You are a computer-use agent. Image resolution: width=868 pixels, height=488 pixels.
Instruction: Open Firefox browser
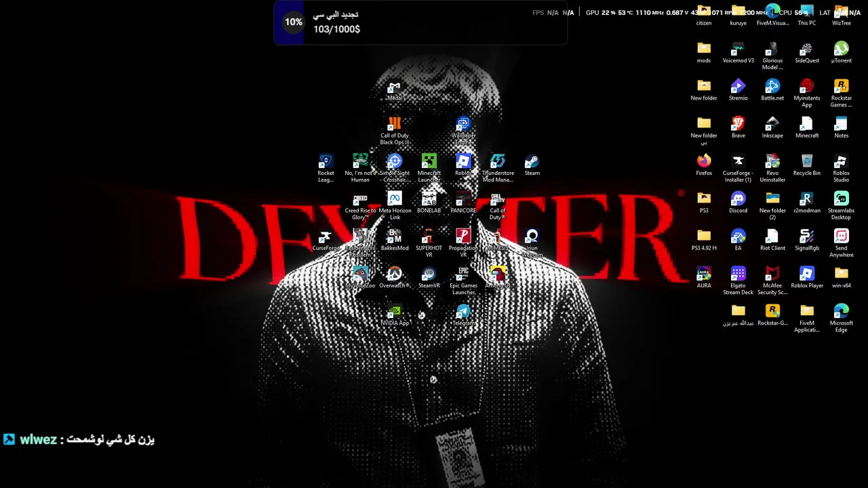tap(704, 163)
